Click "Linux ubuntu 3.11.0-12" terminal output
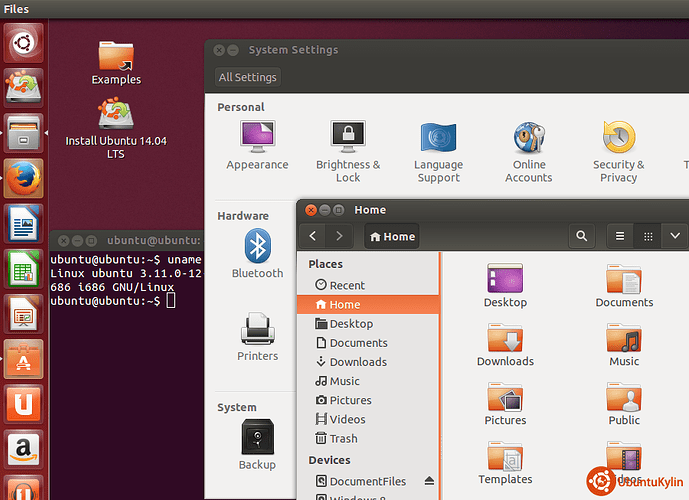Viewport: 689px width, 500px height. point(126,273)
